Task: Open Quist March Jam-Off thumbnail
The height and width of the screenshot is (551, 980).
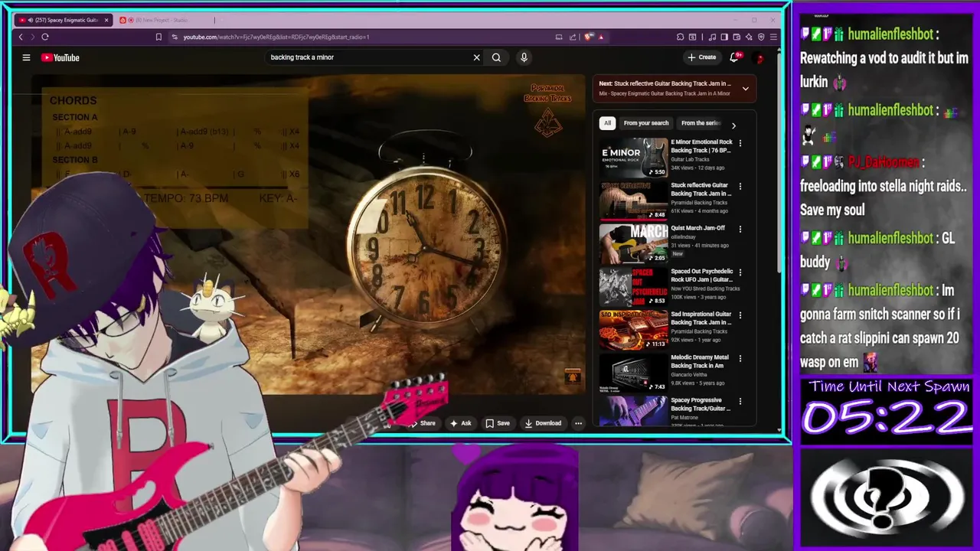Action: (633, 243)
